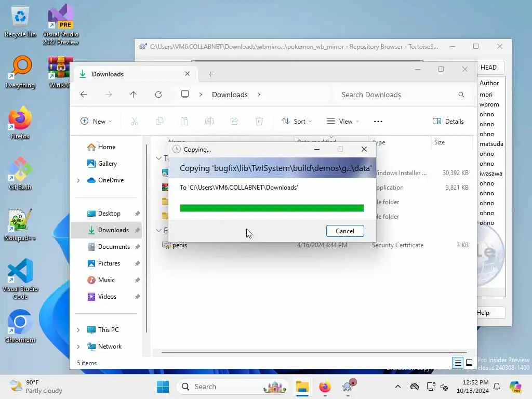The height and width of the screenshot is (399, 532).
Task: Open the Windows Start button
Action: pos(163,387)
